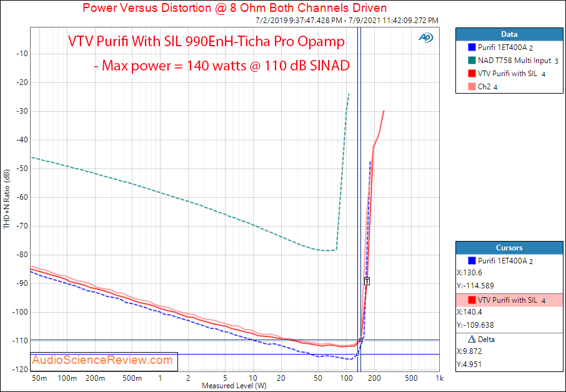Select the Ch2 legend label
The height and width of the screenshot is (392, 566).
coord(487,87)
